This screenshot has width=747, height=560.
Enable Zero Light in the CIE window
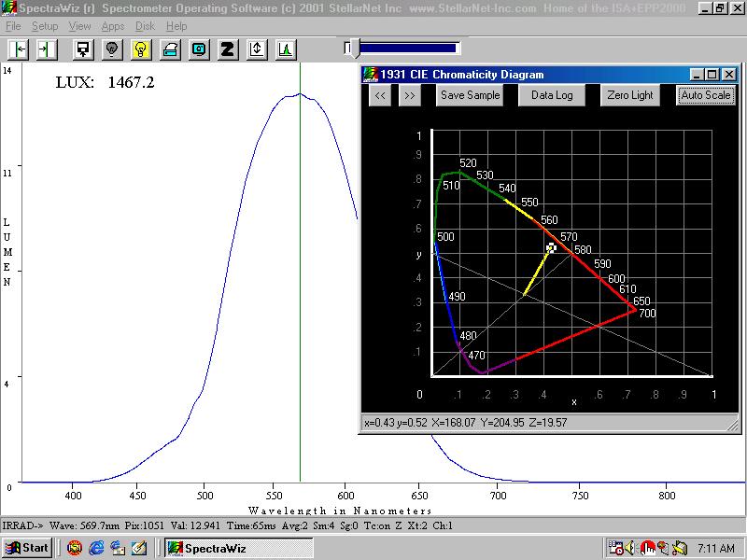(629, 95)
